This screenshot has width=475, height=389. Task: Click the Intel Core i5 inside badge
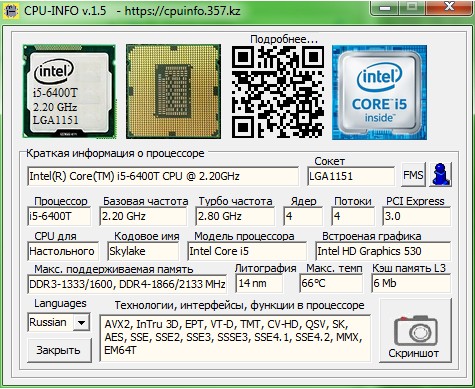[x=379, y=92]
